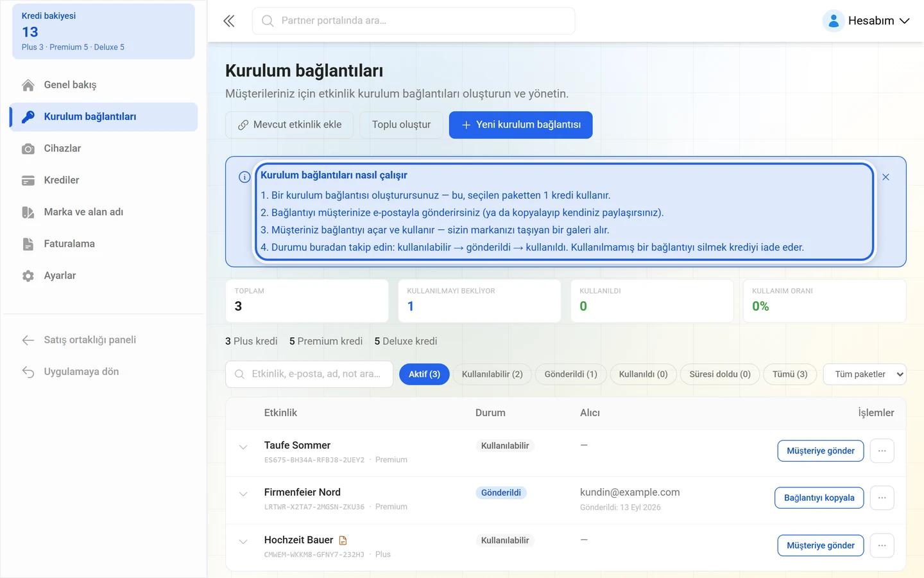The height and width of the screenshot is (578, 924).
Task: Click the key icon for Kurulum bağlantıları
Action: [28, 117]
